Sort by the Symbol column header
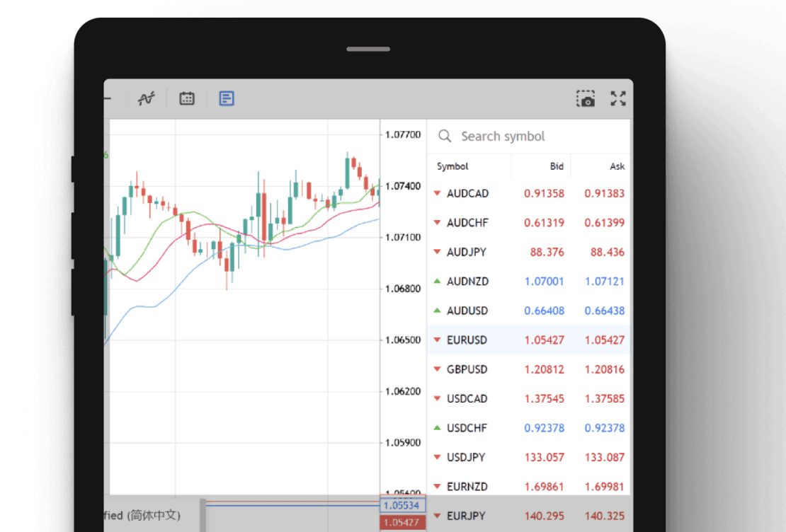 (452, 166)
